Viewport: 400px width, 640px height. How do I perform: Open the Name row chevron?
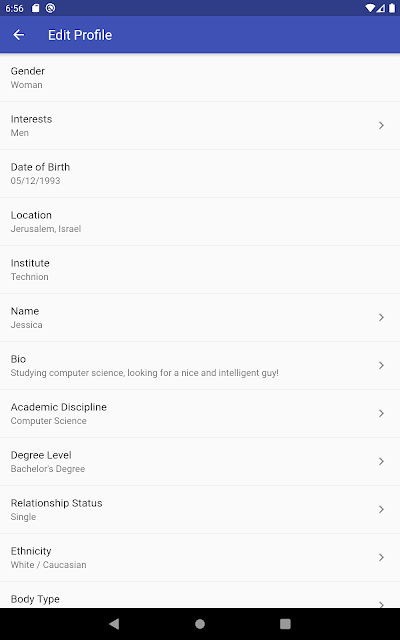click(381, 317)
